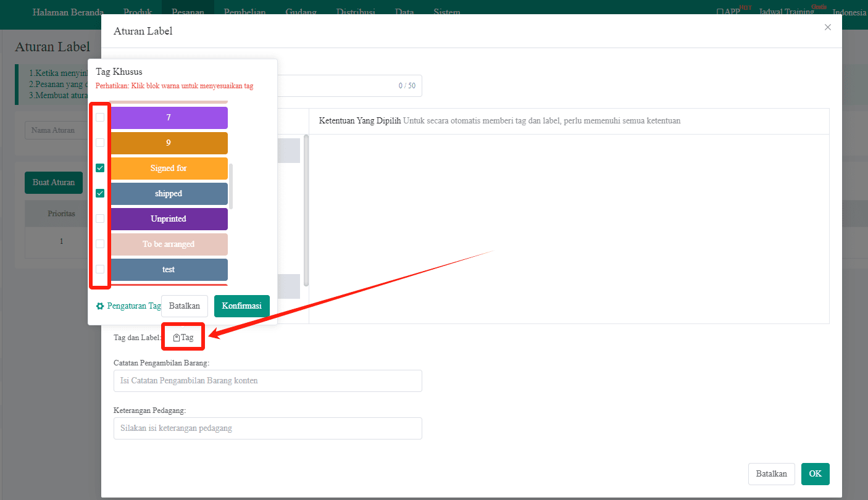This screenshot has height=500, width=868.
Task: Tick the checkbox for tag 7
Action: click(x=100, y=117)
